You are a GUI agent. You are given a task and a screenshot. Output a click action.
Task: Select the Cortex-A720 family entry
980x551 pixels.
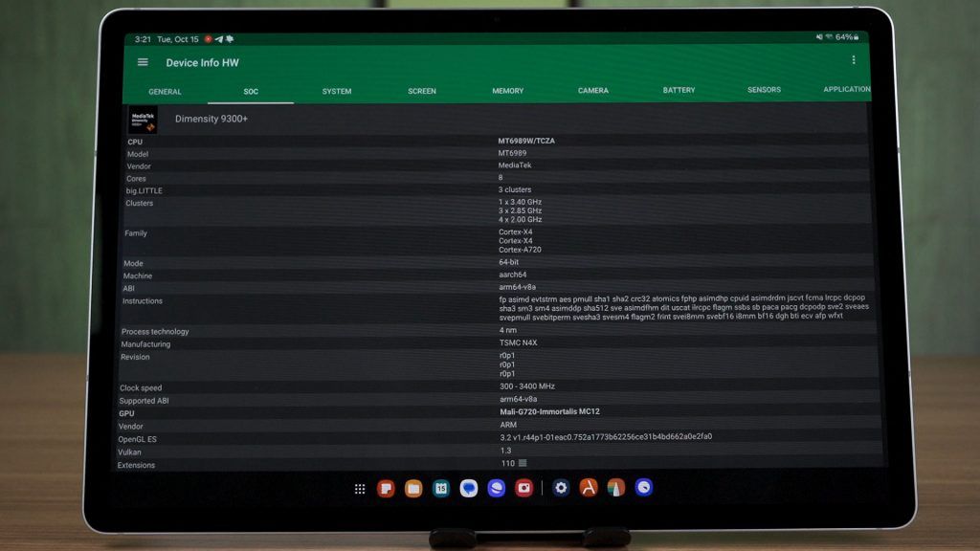(520, 250)
